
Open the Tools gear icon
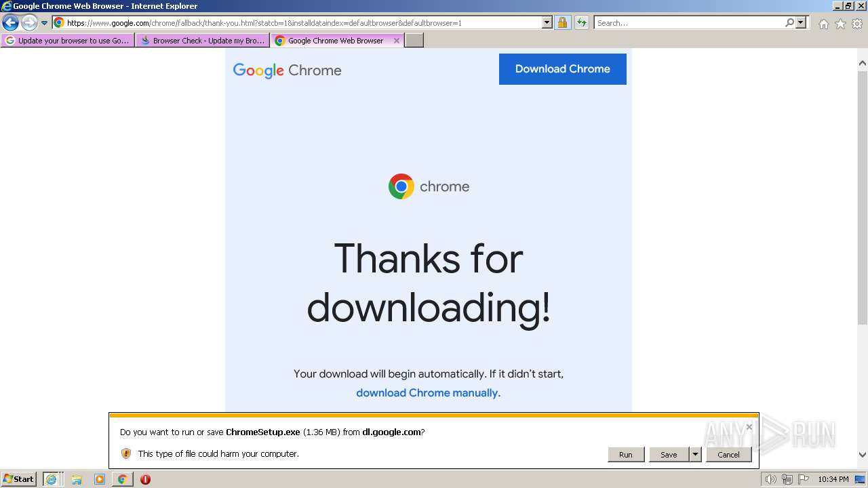[x=857, y=24]
